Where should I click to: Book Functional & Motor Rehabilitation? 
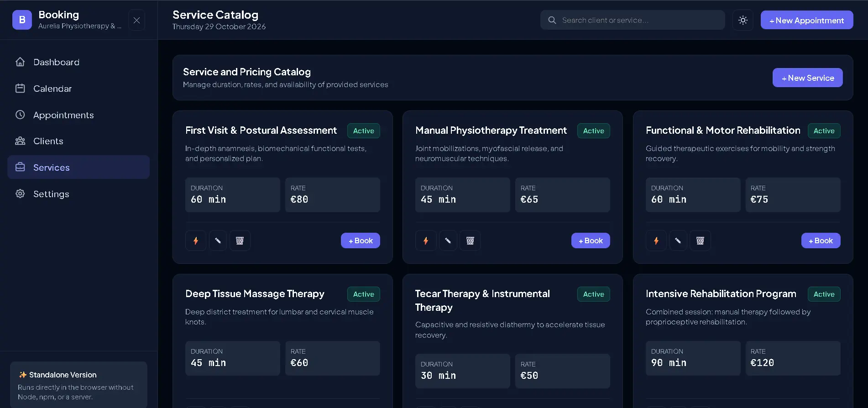tap(821, 241)
